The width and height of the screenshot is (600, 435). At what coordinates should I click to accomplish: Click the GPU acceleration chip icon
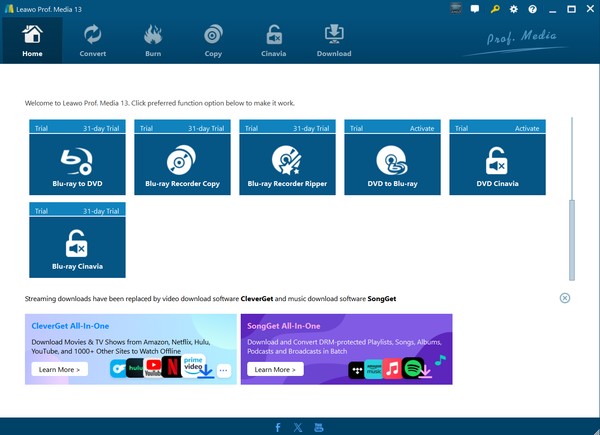(456, 9)
